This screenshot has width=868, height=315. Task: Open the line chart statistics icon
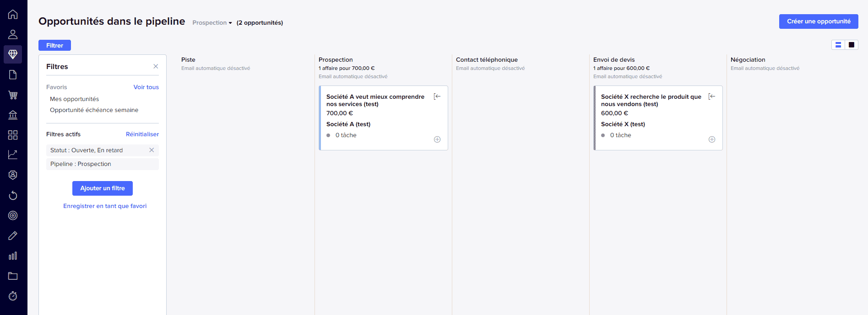pyautogui.click(x=13, y=155)
